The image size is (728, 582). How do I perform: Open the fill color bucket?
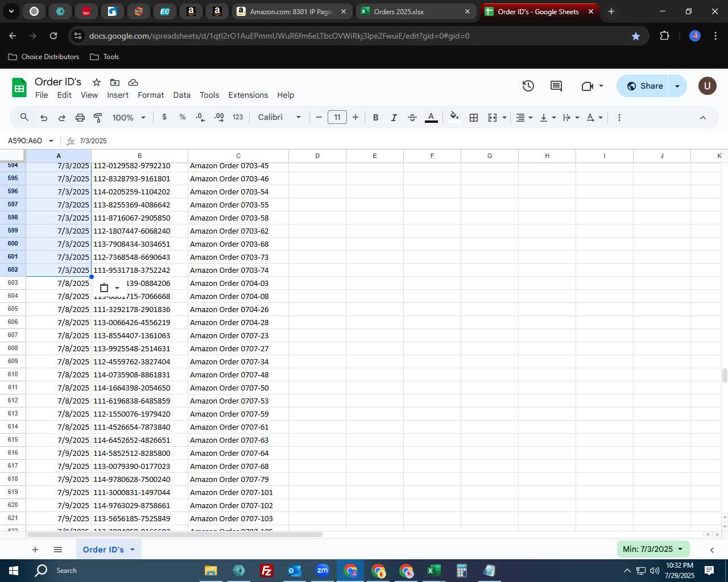[454, 117]
